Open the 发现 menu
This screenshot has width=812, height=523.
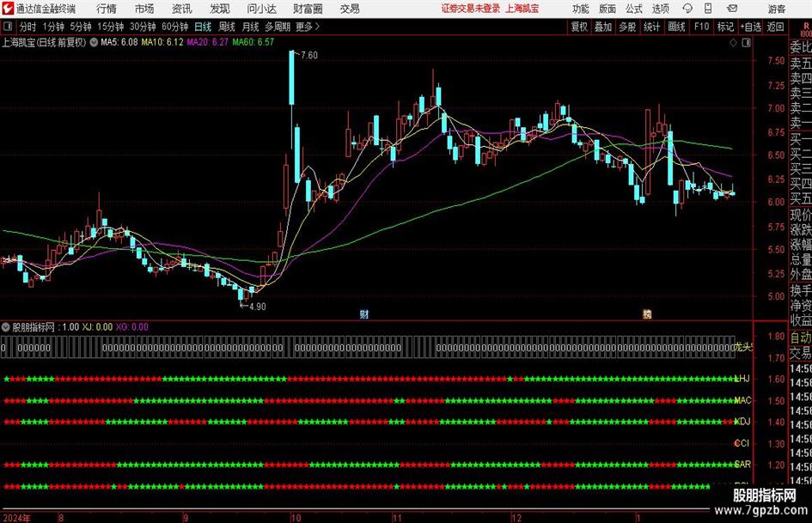point(220,9)
